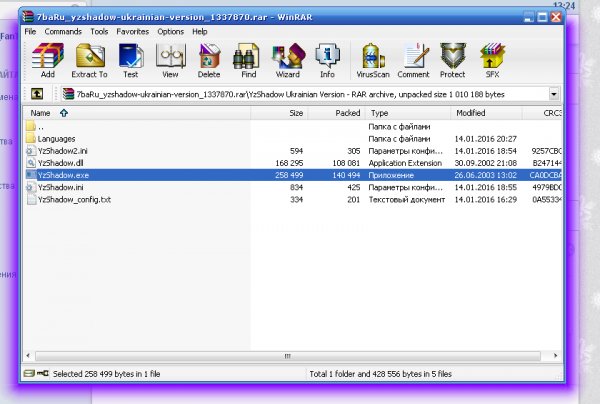
Task: Expand the archive path dropdown
Action: (x=554, y=94)
